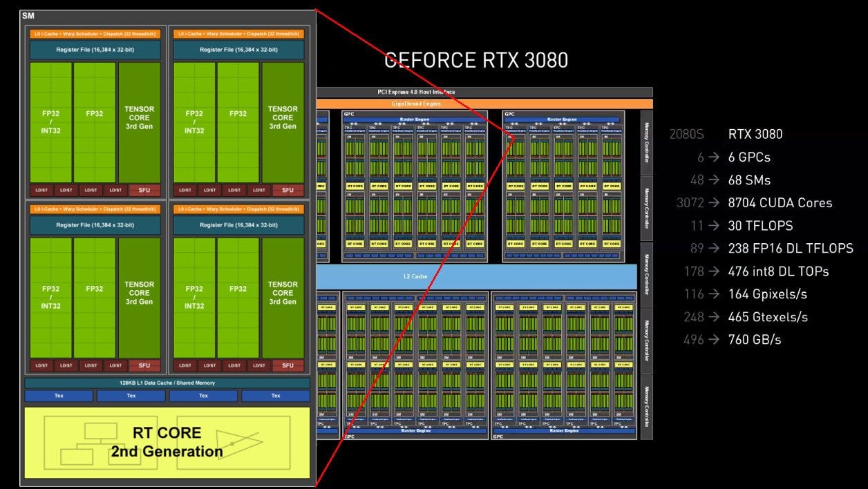This screenshot has width=868, height=489.
Task: Click the orange GigaThread Engine bar
Action: click(x=484, y=103)
